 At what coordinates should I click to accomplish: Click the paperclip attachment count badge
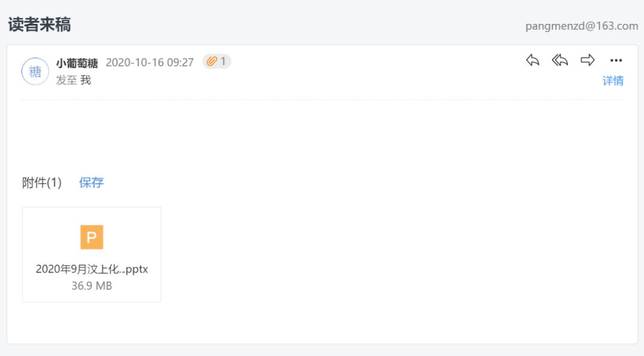(x=216, y=61)
